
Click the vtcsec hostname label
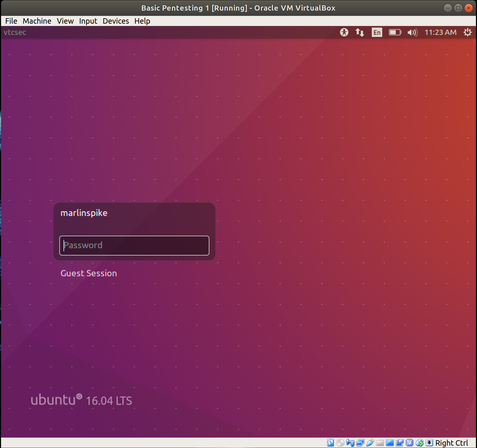point(15,32)
